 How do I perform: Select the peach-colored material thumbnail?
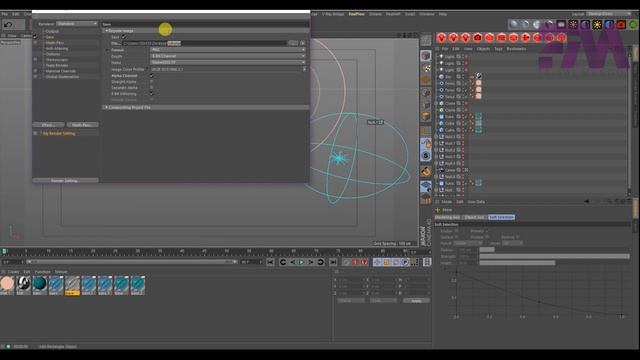point(7,284)
